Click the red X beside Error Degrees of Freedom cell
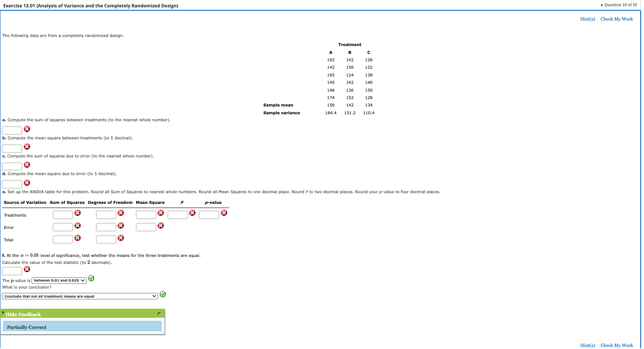This screenshot has height=349, width=644. 121,226
